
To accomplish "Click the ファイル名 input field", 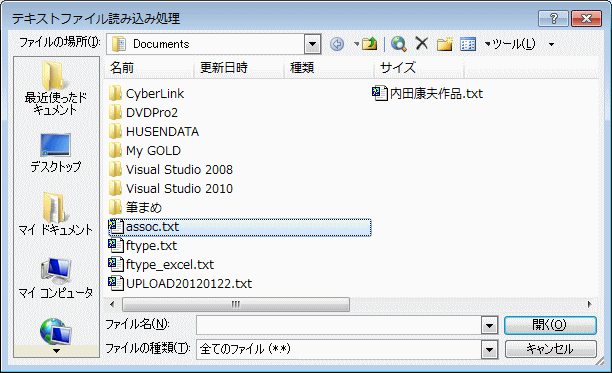I will pos(339,325).
